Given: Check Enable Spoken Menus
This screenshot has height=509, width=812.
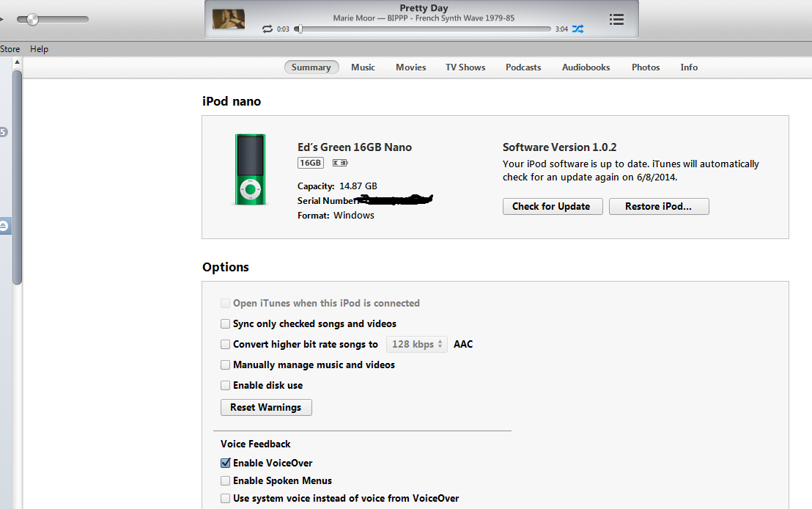Looking at the screenshot, I should tap(225, 481).
